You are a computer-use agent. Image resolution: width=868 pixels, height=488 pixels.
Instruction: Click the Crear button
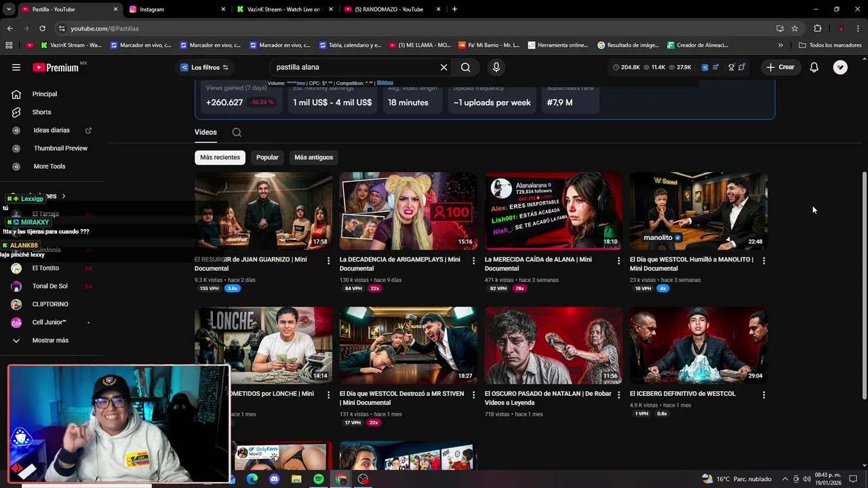pos(780,67)
